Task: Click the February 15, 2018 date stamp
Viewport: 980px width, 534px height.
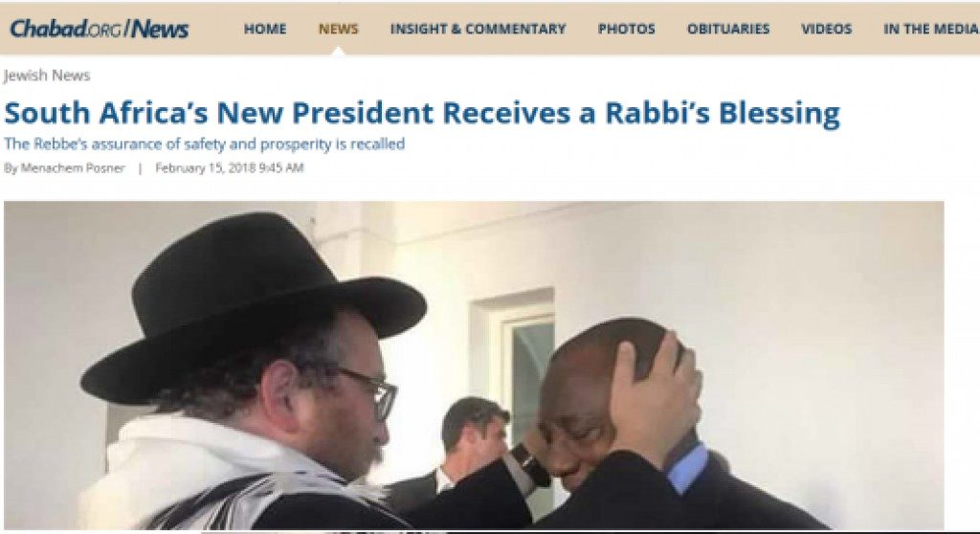Action: (x=230, y=167)
